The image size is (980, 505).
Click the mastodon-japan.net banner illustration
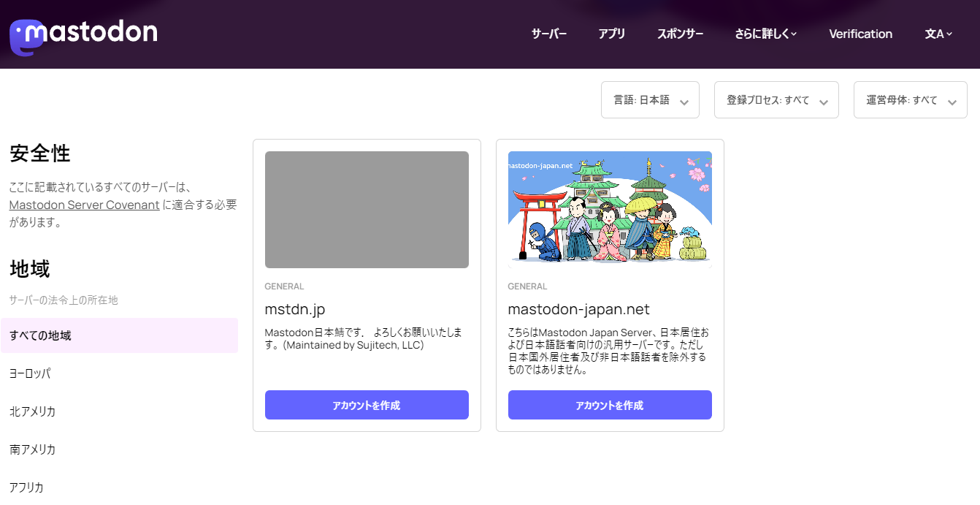(x=610, y=210)
